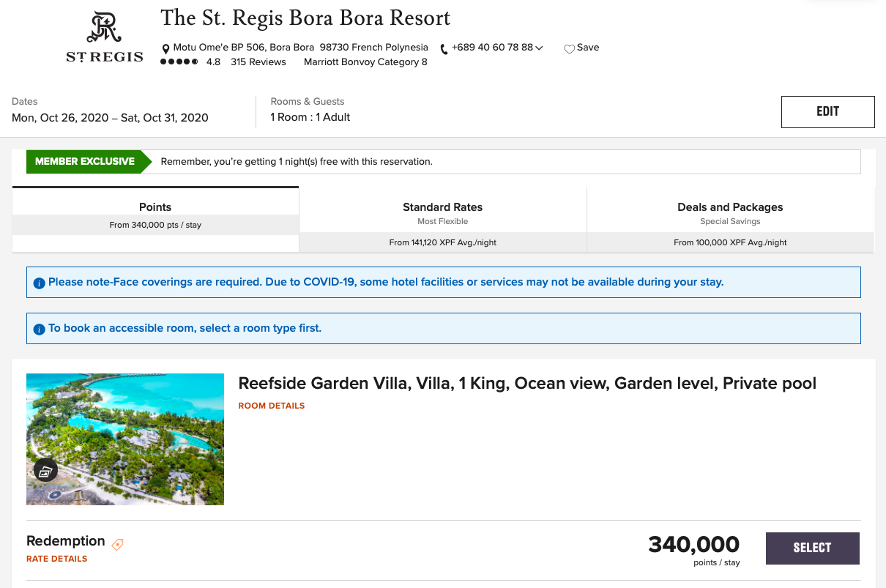
Task: Click the info icon beside face coverings notice
Action: tap(40, 283)
